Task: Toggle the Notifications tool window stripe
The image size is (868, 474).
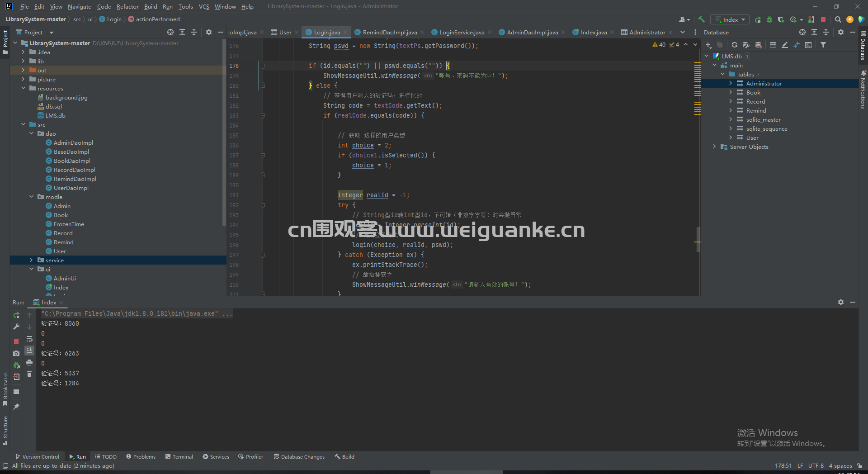Action: pos(863,90)
